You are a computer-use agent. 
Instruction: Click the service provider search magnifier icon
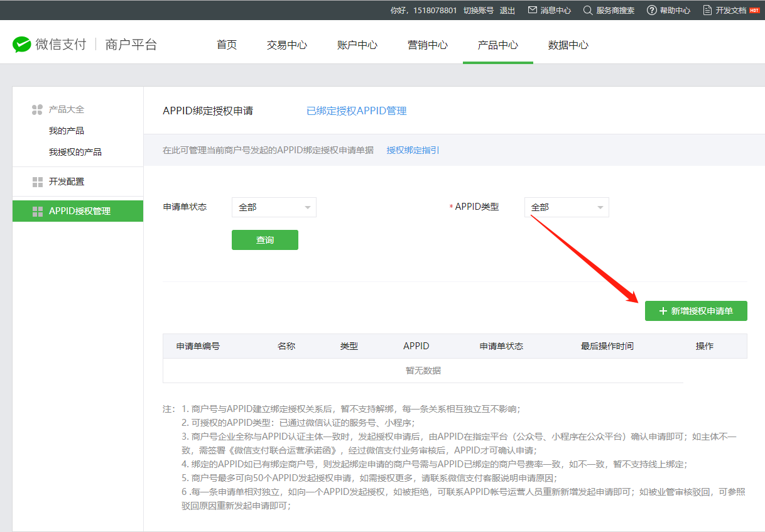(x=588, y=10)
